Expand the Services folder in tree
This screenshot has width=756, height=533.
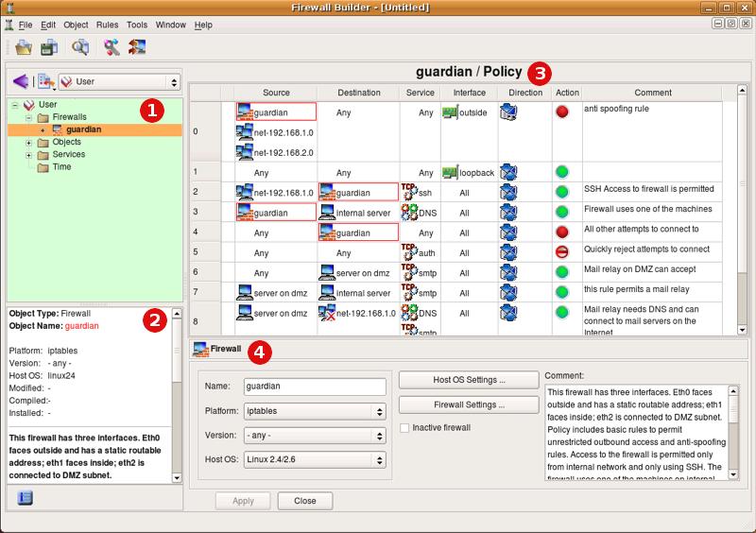[29, 154]
